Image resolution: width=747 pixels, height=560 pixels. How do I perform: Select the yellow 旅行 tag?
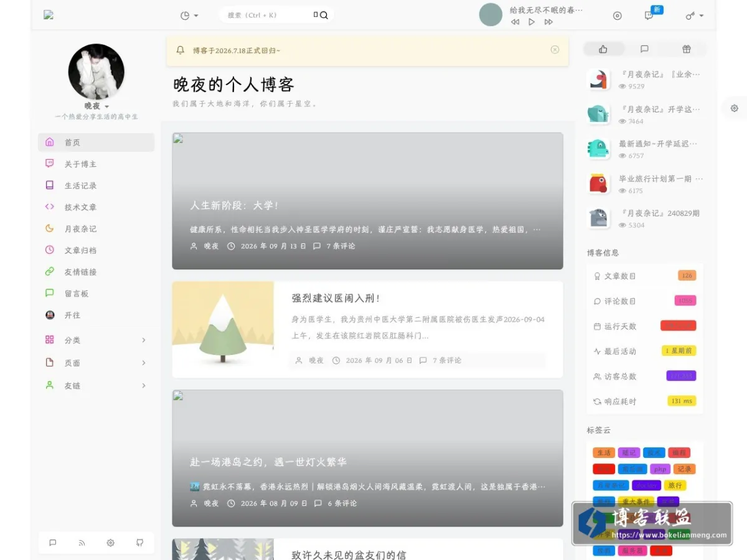[x=675, y=485]
